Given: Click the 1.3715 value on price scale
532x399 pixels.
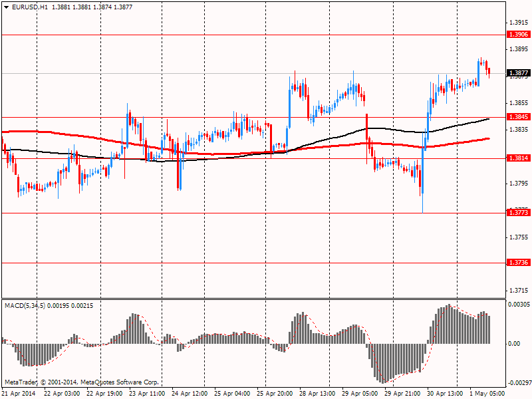Looking at the screenshot, I should [518, 291].
